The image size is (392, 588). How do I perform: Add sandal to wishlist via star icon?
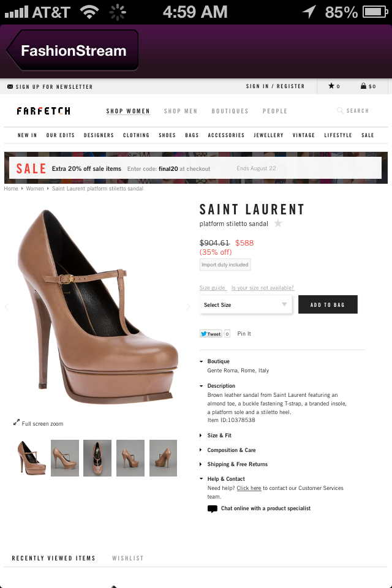click(x=278, y=224)
